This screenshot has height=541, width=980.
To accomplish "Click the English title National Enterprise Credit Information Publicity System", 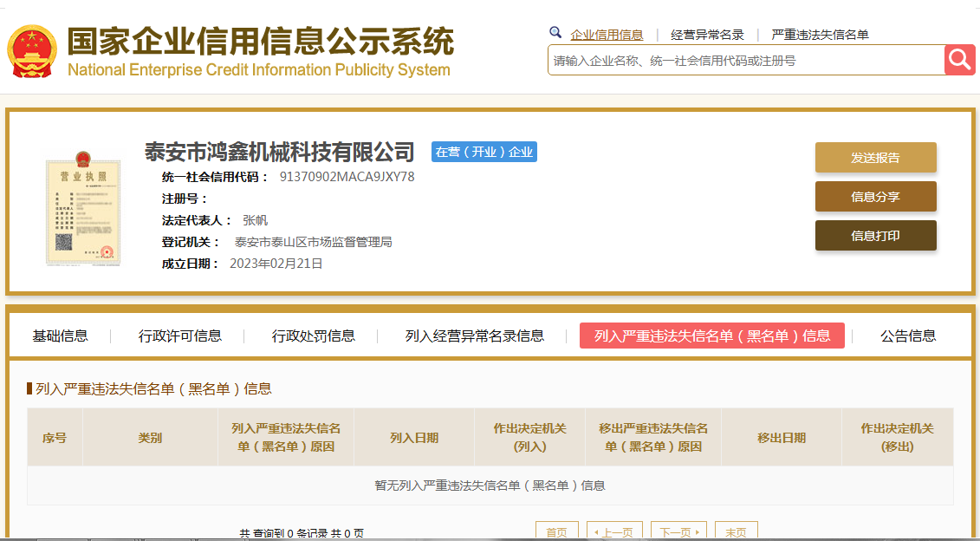I will coord(259,69).
